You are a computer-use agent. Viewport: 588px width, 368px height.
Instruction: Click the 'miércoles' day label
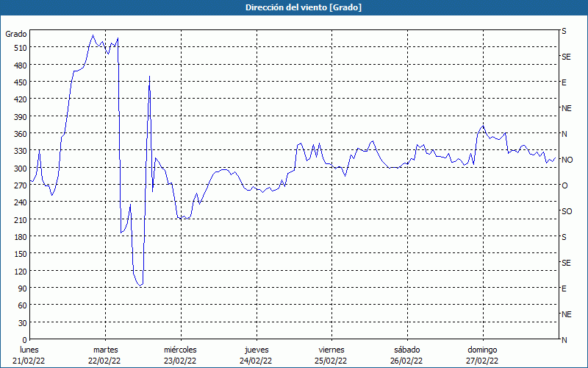[x=180, y=350]
